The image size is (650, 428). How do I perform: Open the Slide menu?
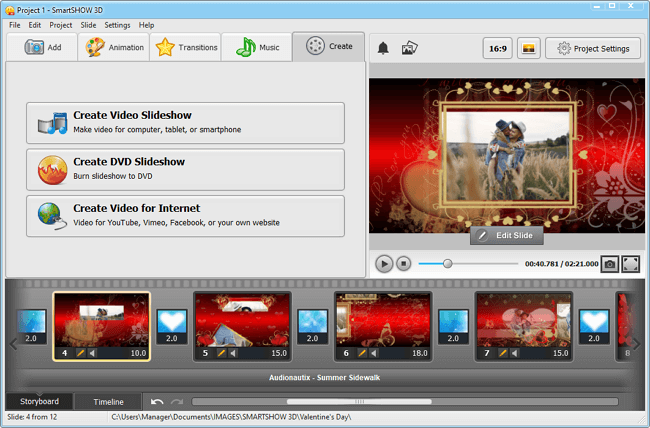[x=88, y=25]
